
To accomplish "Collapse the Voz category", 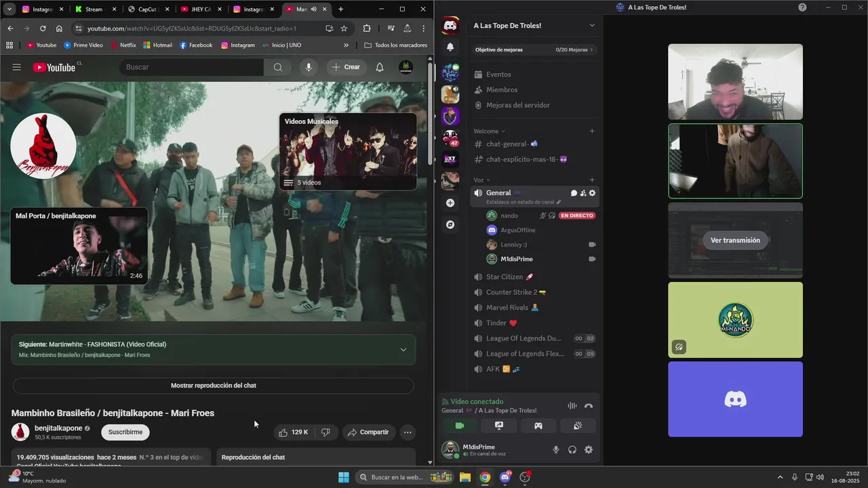I will [481, 180].
